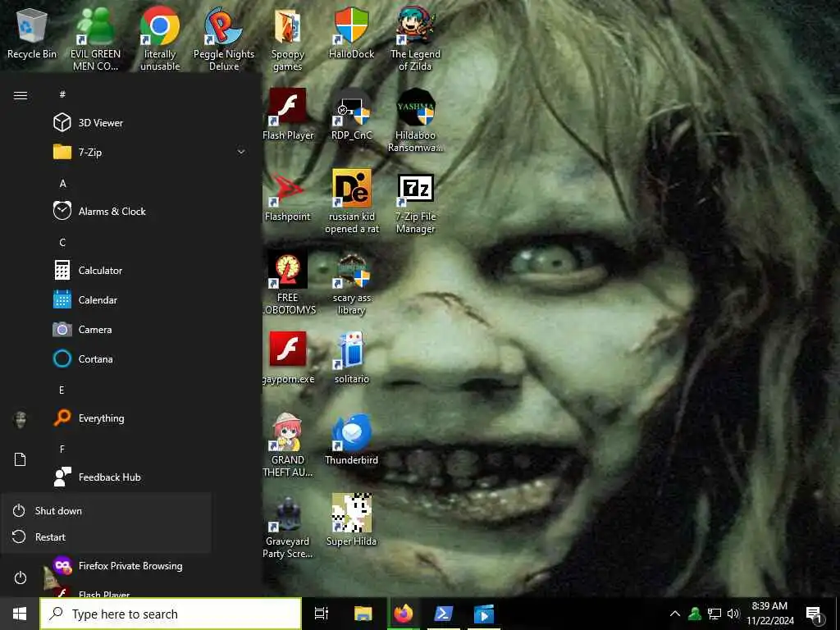The height and width of the screenshot is (630, 840).
Task: Open the volume control in system tray
Action: pos(733,614)
